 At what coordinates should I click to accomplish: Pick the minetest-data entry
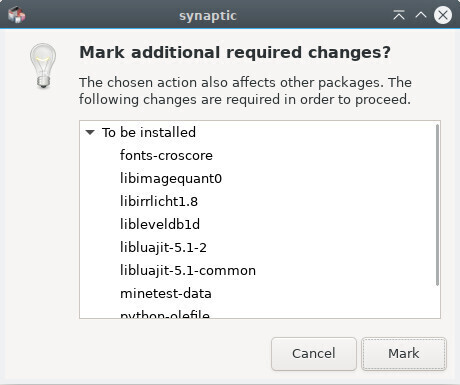click(166, 293)
